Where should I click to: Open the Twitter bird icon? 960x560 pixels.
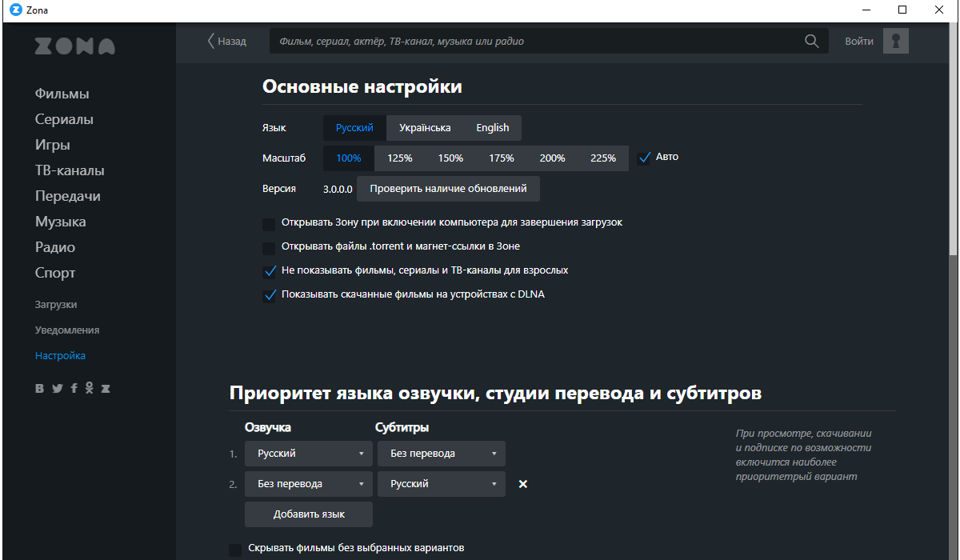pyautogui.click(x=57, y=389)
